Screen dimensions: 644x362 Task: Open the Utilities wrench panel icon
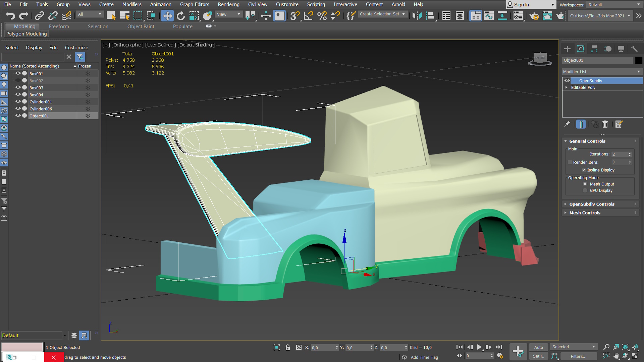[634, 49]
